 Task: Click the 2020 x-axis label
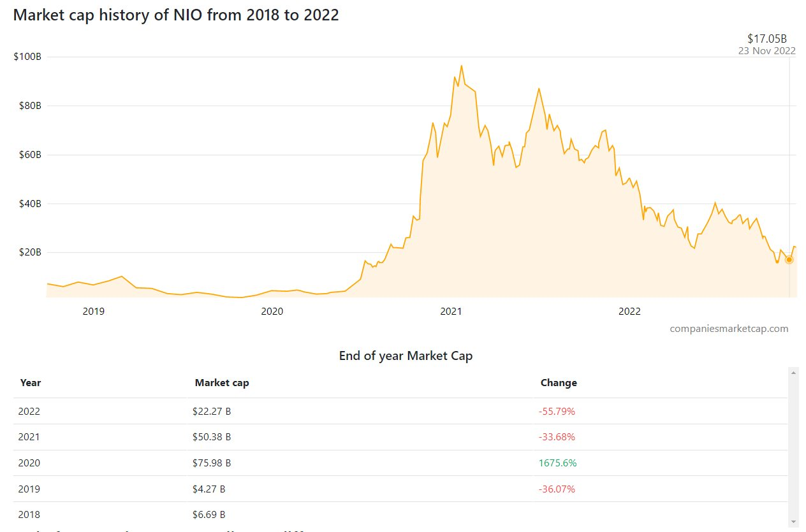(x=272, y=312)
